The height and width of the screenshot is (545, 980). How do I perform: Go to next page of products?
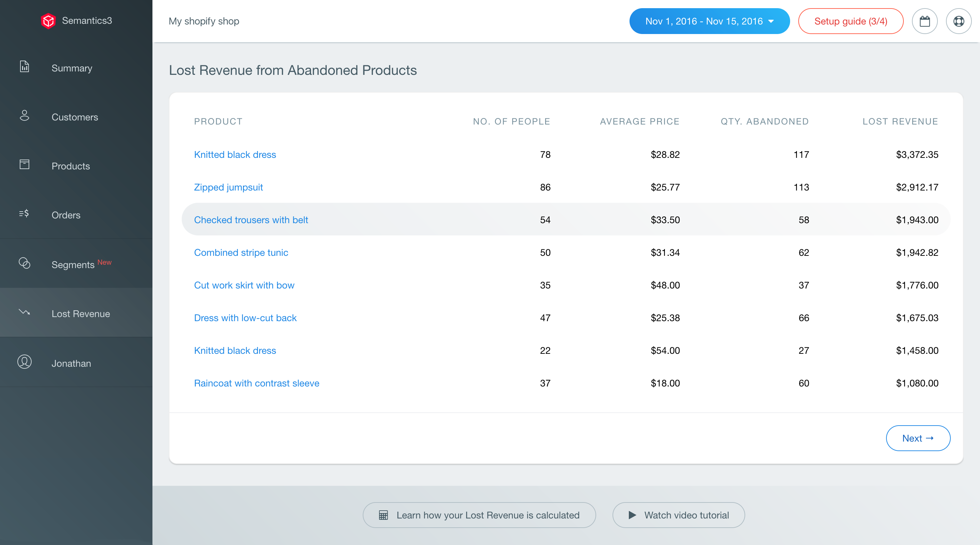pos(918,438)
